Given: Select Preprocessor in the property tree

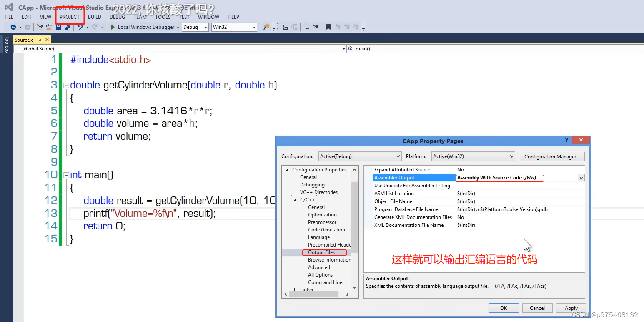Looking at the screenshot, I should 322,222.
